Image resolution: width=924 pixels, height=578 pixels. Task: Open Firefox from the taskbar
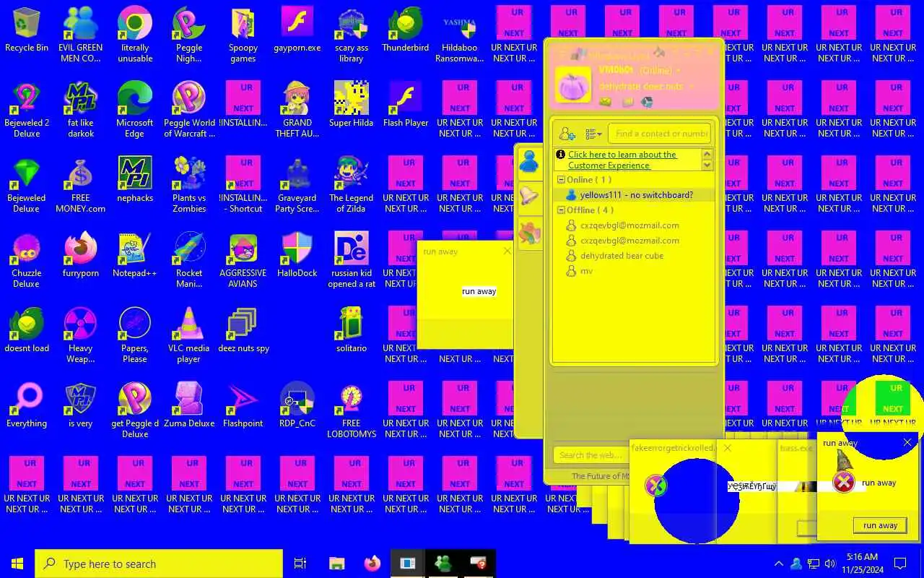click(x=372, y=564)
